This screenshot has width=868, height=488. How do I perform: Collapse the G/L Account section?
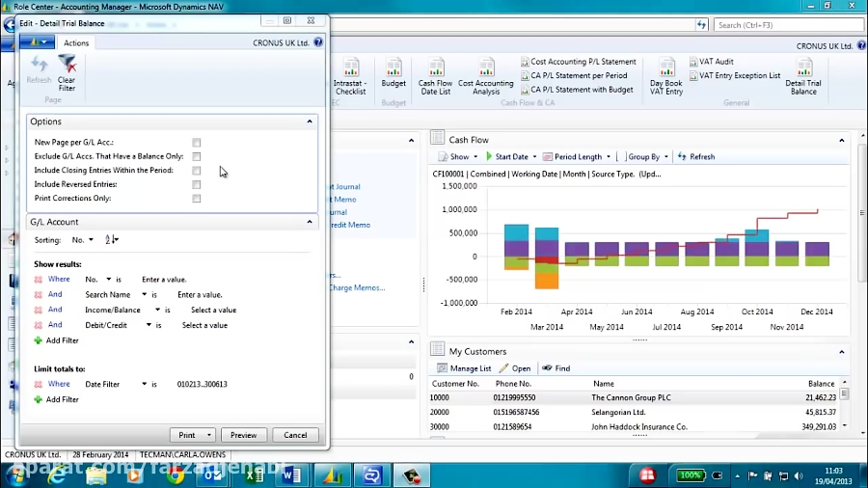(310, 222)
